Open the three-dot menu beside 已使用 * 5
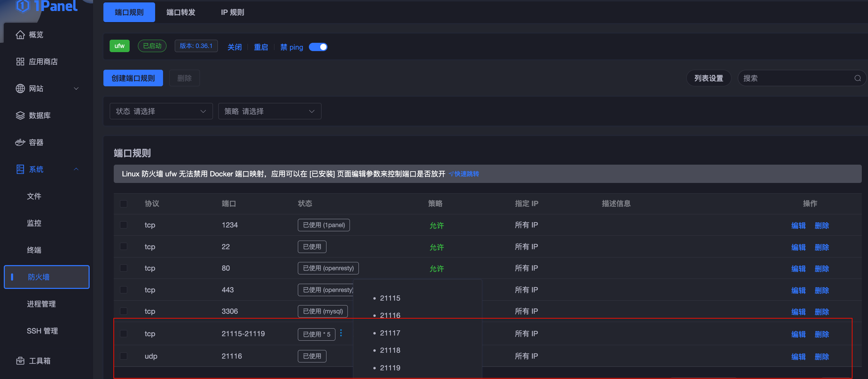868x379 pixels. click(341, 333)
